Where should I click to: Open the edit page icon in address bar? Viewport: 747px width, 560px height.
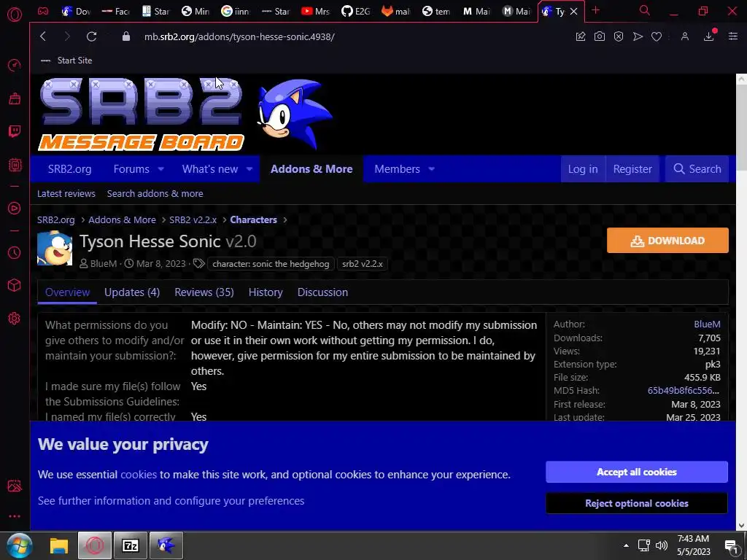click(580, 36)
